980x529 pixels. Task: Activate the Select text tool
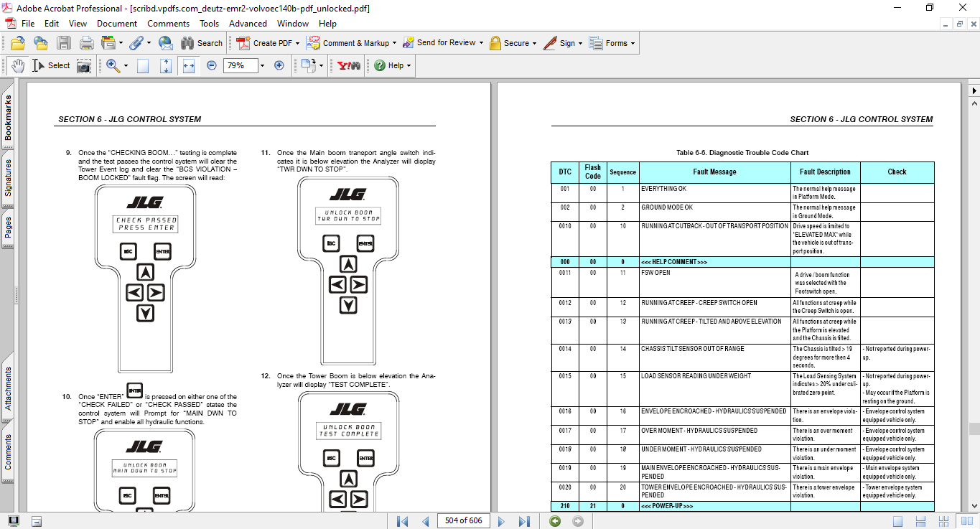52,65
